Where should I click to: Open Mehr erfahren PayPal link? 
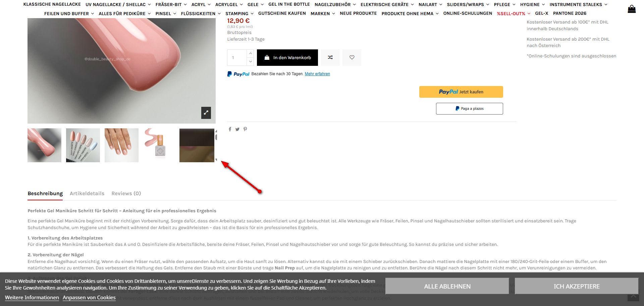317,74
